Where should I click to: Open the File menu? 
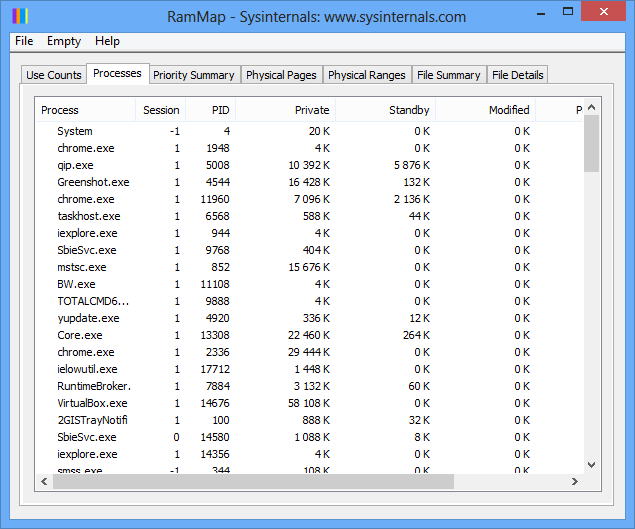[x=24, y=41]
